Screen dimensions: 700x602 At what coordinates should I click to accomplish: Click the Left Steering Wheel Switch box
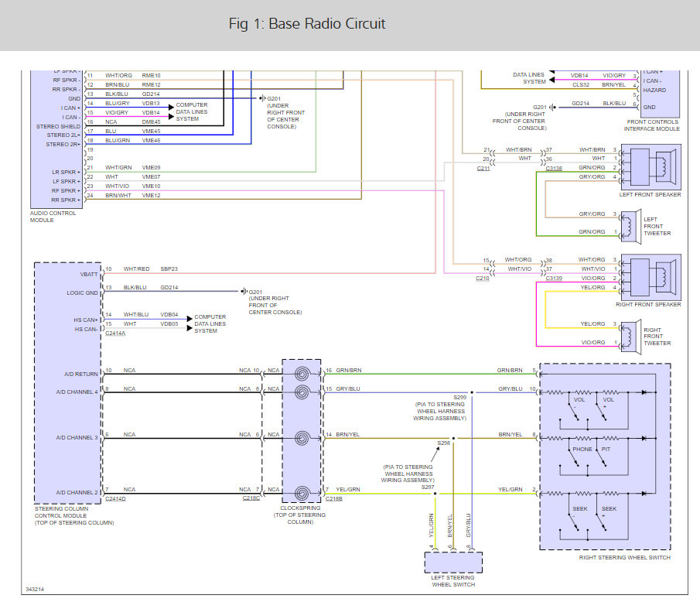(x=452, y=561)
